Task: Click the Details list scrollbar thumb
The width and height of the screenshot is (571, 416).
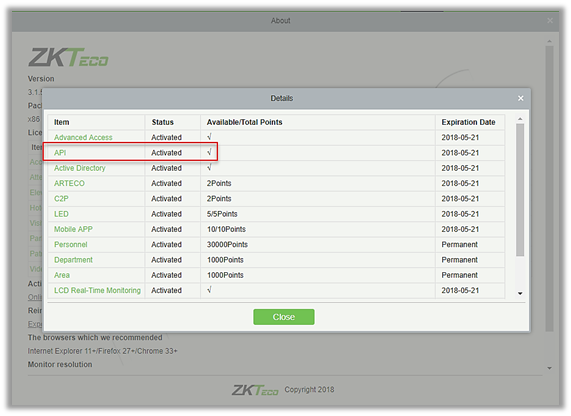Action: [520, 190]
